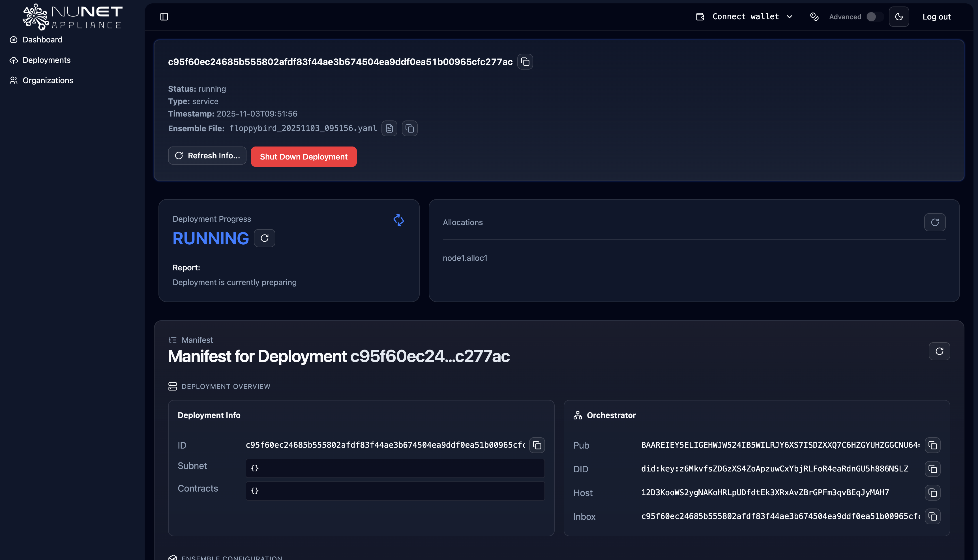
Task: Copy the Orchestrator DID value
Action: pos(932,469)
